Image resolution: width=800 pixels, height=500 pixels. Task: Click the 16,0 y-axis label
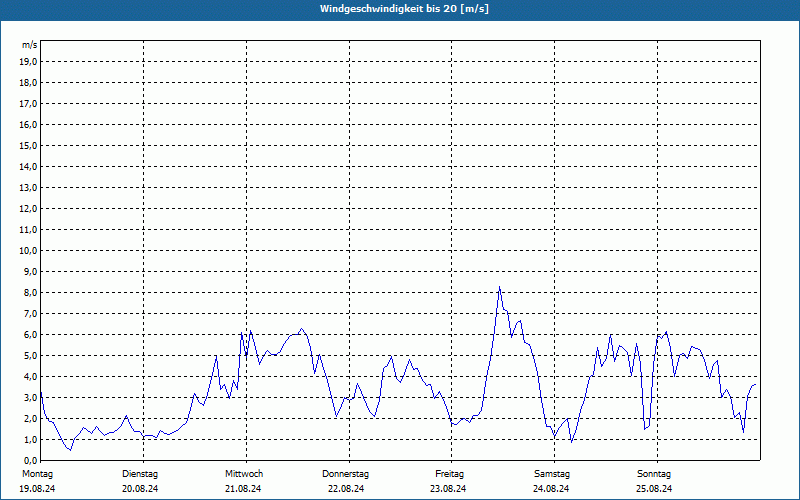pos(28,124)
